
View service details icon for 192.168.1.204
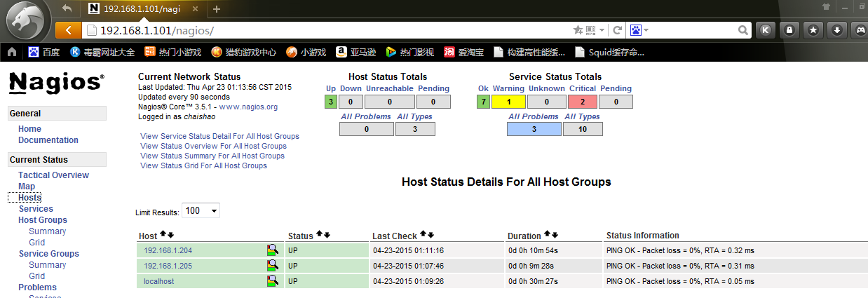pos(272,250)
